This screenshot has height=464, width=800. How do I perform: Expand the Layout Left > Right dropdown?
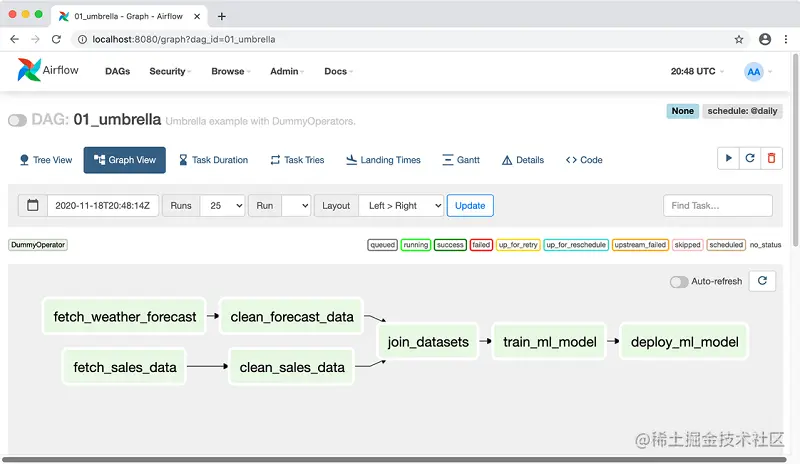401,205
